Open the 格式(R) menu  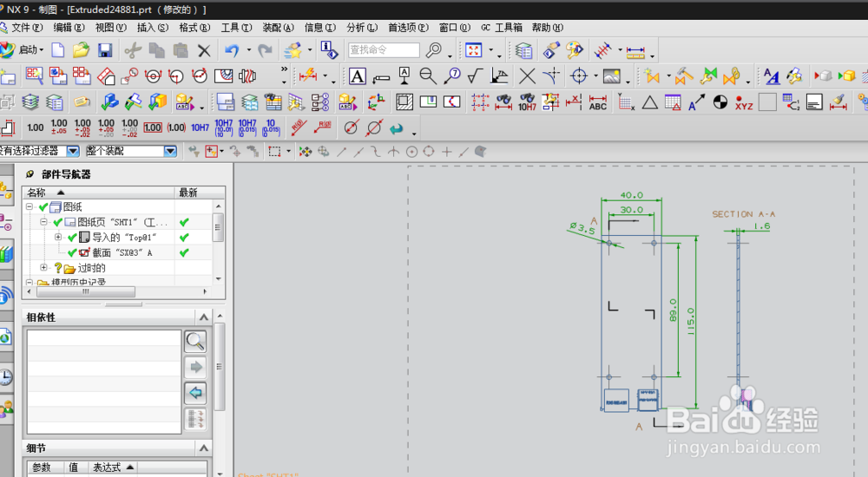pos(194,28)
